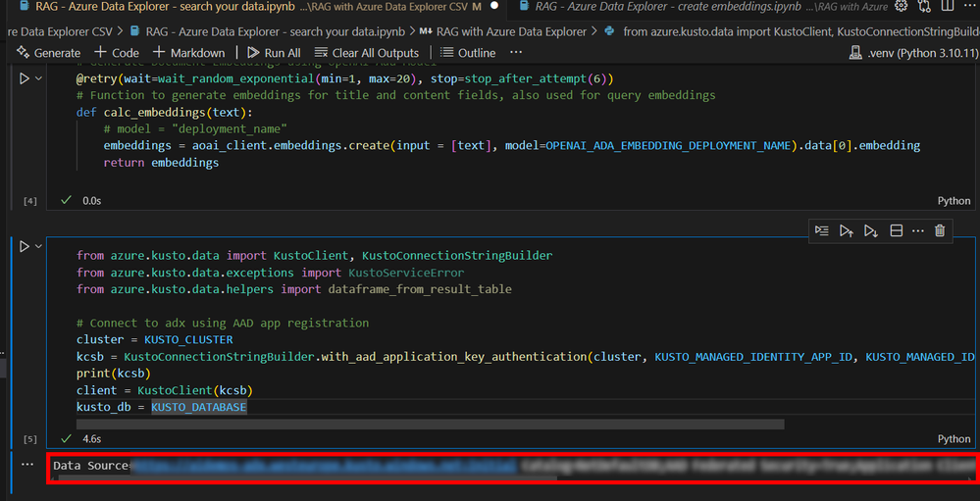Click the Python language label of cell 5
Image resolution: width=980 pixels, height=501 pixels.
coord(954,439)
